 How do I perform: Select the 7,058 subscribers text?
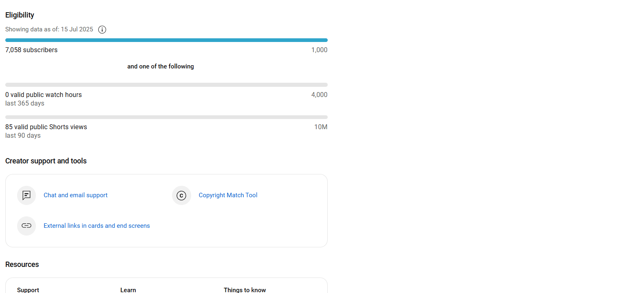coord(31,50)
